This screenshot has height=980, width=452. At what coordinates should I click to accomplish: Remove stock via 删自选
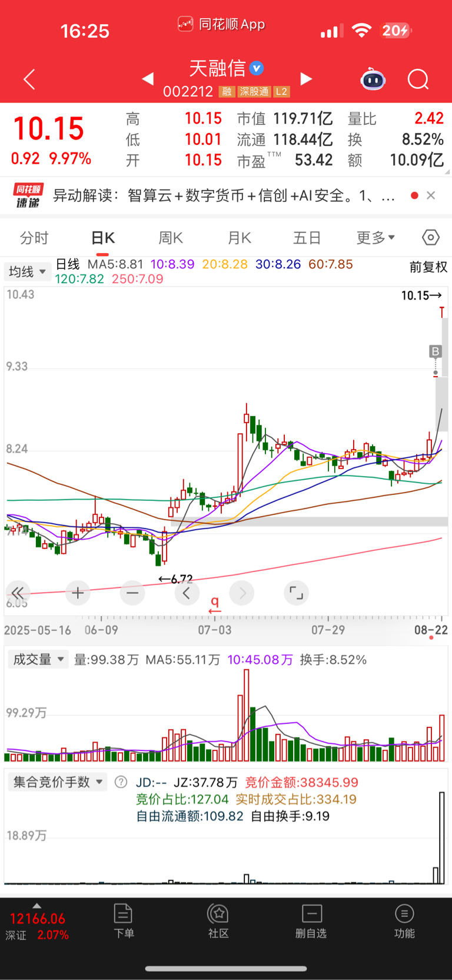[x=311, y=921]
